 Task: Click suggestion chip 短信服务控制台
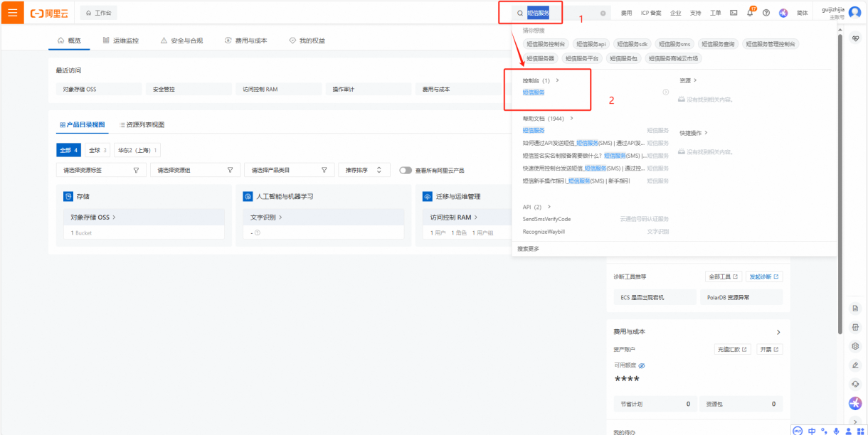point(546,44)
